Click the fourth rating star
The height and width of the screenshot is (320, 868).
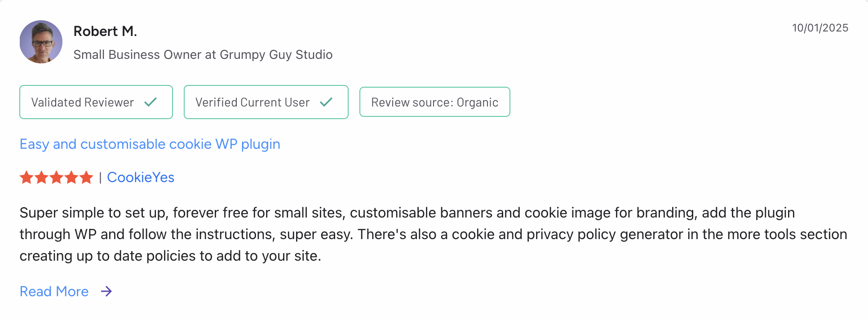click(71, 178)
